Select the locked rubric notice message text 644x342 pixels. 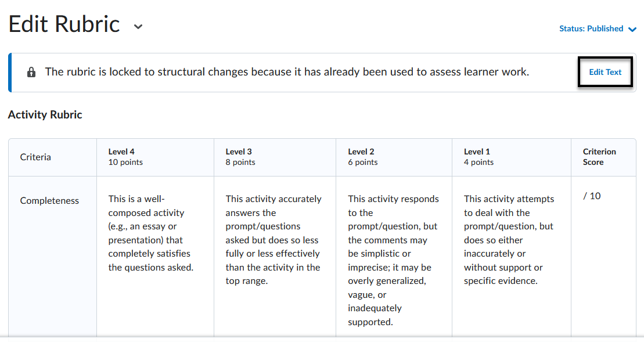[x=287, y=72]
